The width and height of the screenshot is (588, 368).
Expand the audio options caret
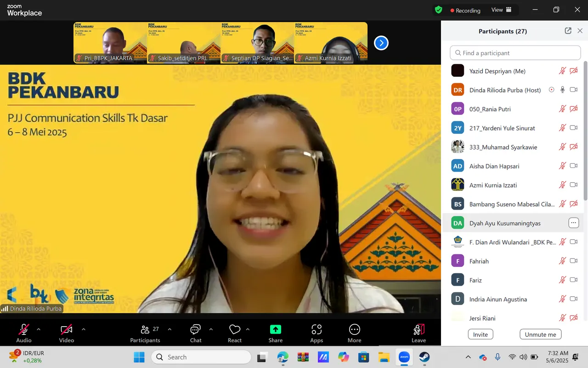point(39,329)
